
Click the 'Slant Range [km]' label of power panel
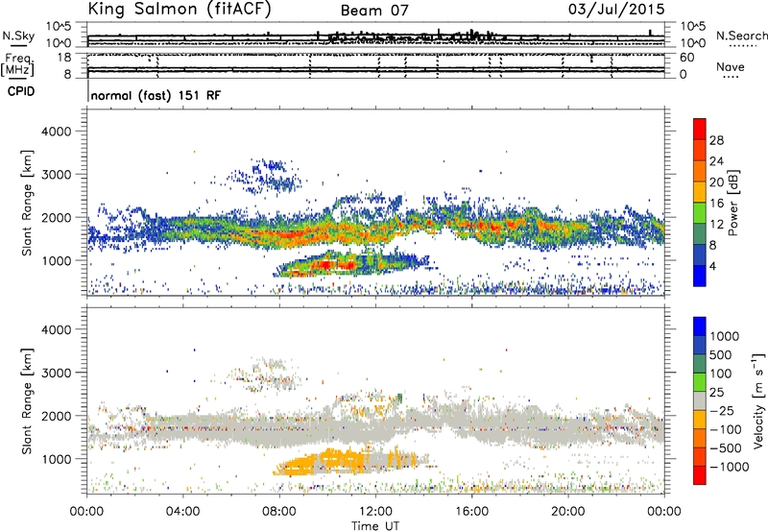[27, 203]
